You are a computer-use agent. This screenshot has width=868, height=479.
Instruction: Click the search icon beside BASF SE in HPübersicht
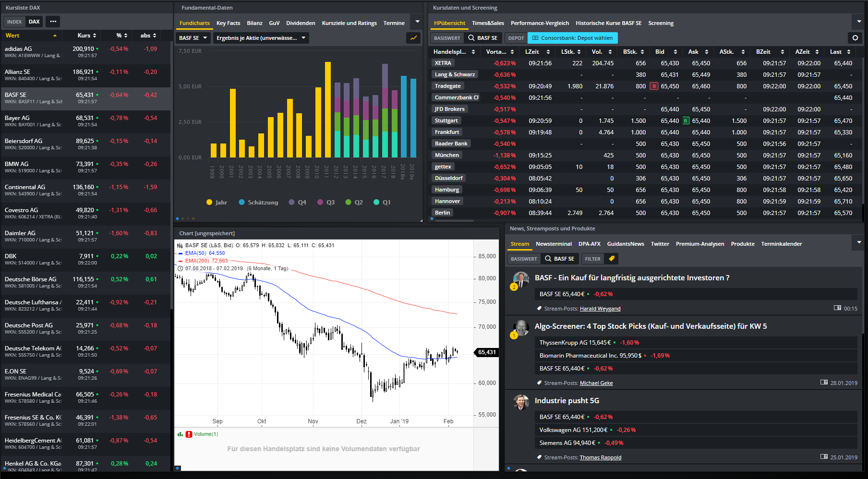(471, 38)
